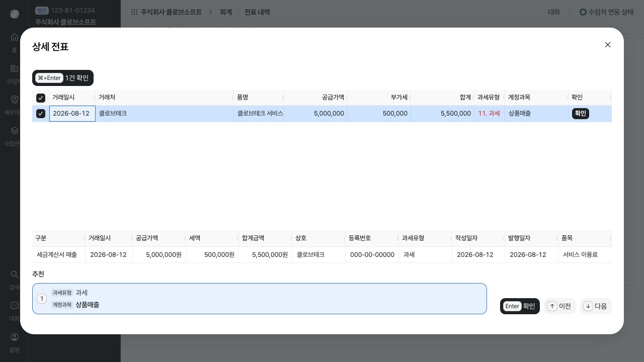Confirm with the ⌘+Enter 1건 확인 button

pos(63,78)
